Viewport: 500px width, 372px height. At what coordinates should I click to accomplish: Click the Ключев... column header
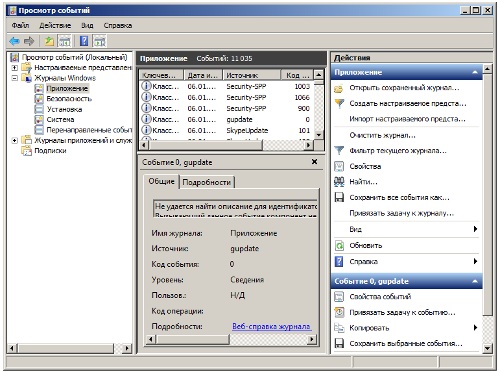(x=162, y=75)
